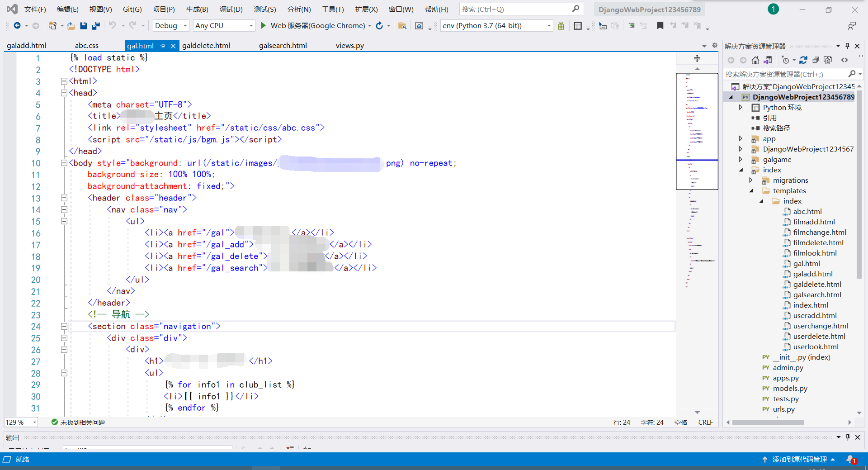868x470 pixels.
Task: Click the code minimap viewport thumbnail
Action: [697, 131]
